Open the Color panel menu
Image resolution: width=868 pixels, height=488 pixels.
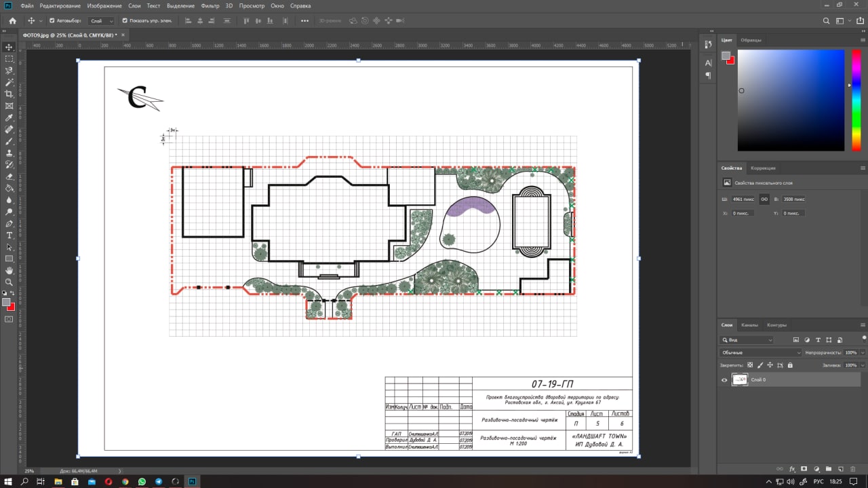pyautogui.click(x=863, y=40)
